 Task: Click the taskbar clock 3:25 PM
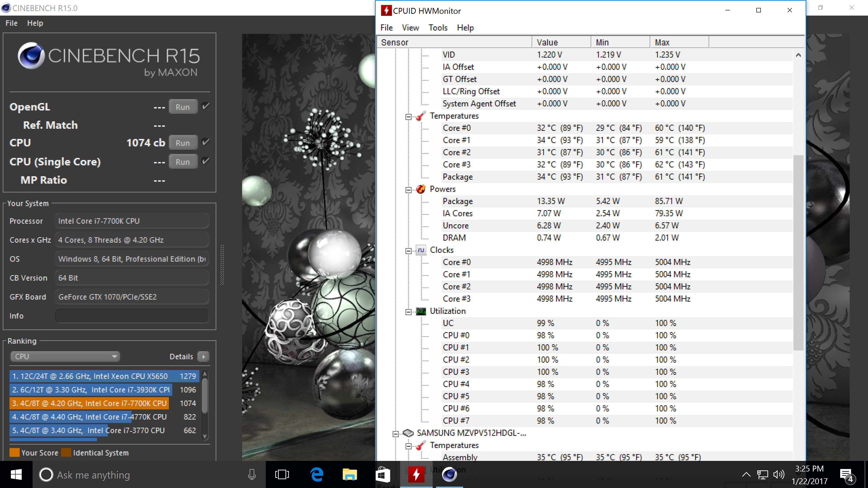coord(809,469)
